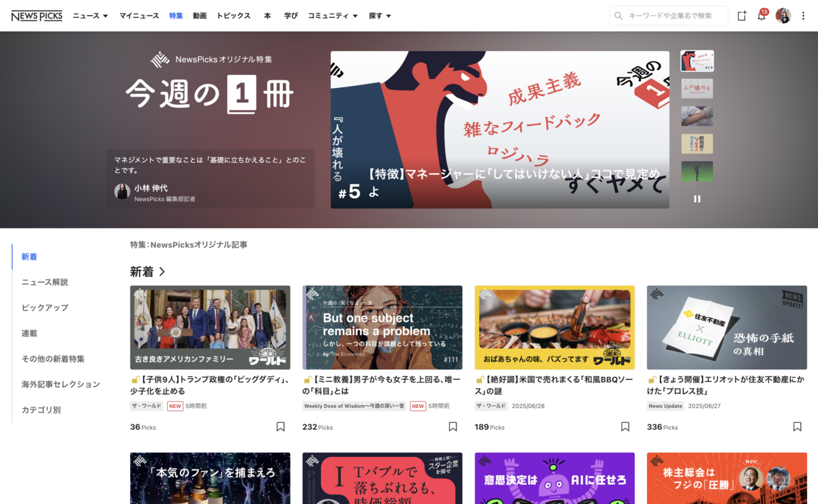Open 意思決定はAIに任せろ article image
The image size is (818, 504).
(x=555, y=478)
